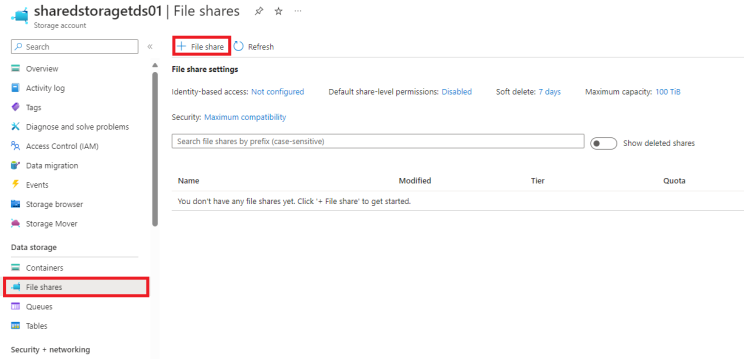Click the Overview icon in sidebar
745x360 pixels.
click(16, 69)
